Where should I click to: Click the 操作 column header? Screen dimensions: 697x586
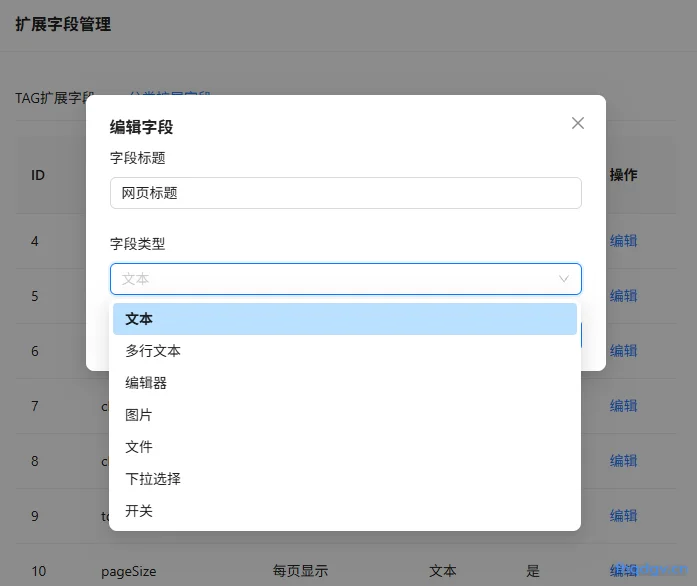(623, 175)
